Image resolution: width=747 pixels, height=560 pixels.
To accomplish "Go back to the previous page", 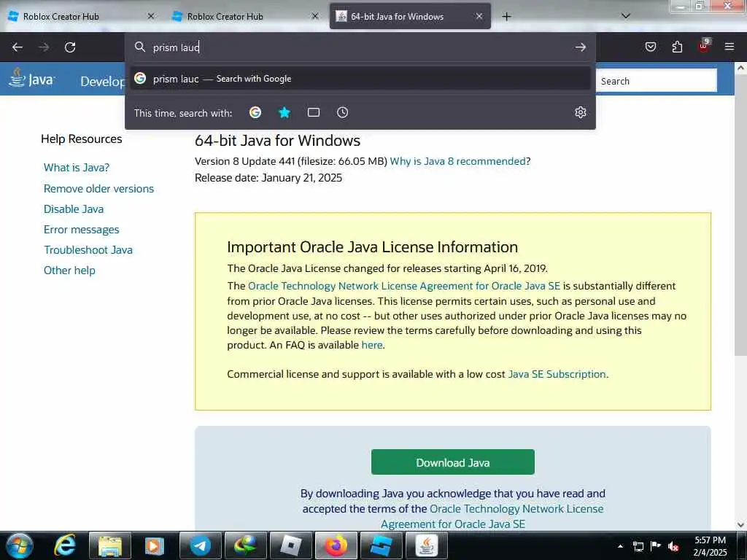I will coord(18,47).
